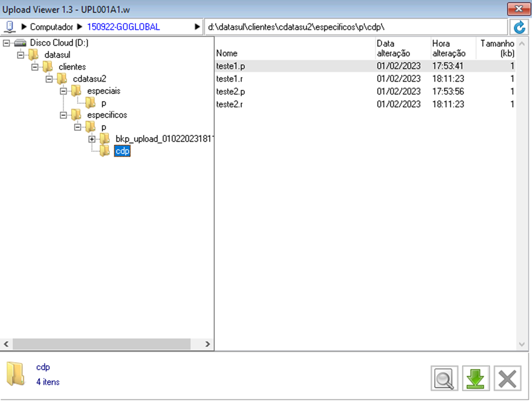Screen dimensions: 532x403
Task: Sort by Tamanho (kb) column header
Action: coord(497,48)
